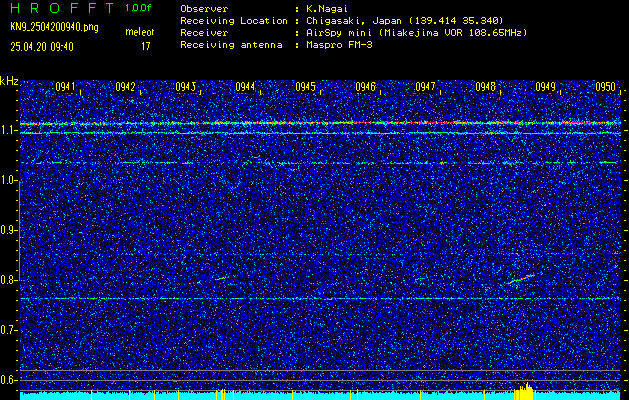
Task: Click the 0.6 frequency axis label
Action: coord(7,380)
